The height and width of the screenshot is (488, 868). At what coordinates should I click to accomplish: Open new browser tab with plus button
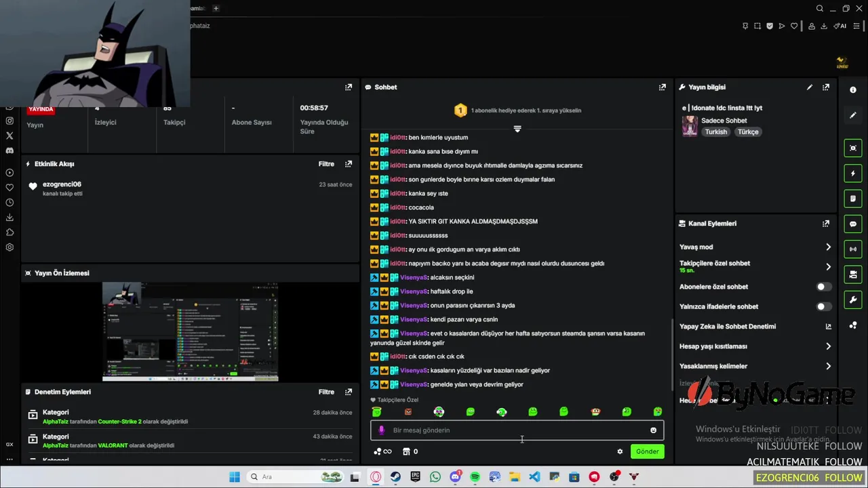[x=216, y=8]
